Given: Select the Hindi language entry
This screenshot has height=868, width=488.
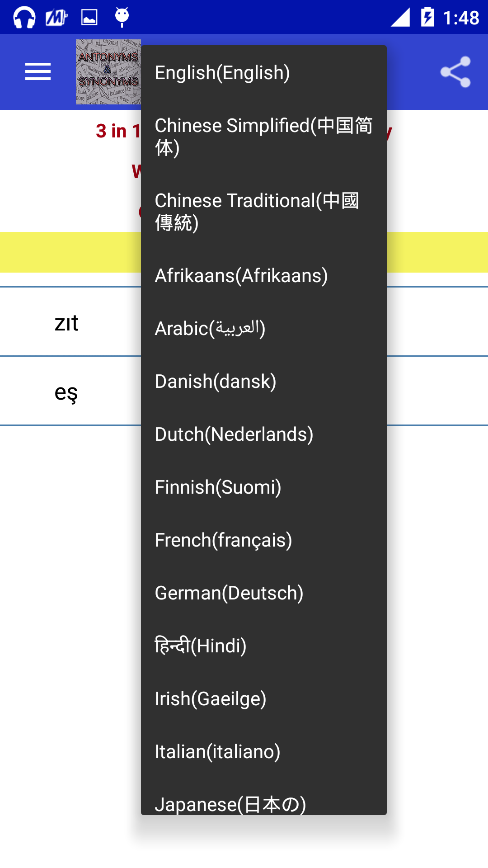Looking at the screenshot, I should pos(264,646).
